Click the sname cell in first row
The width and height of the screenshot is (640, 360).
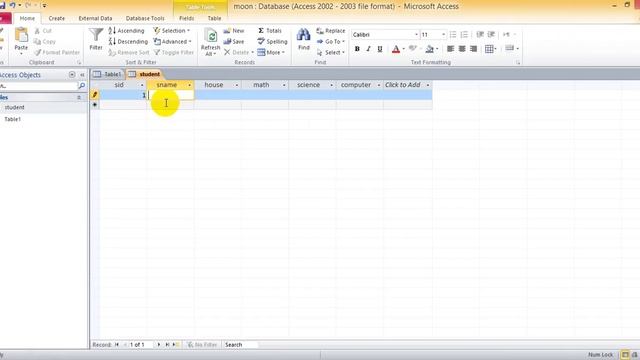pyautogui.click(x=170, y=95)
